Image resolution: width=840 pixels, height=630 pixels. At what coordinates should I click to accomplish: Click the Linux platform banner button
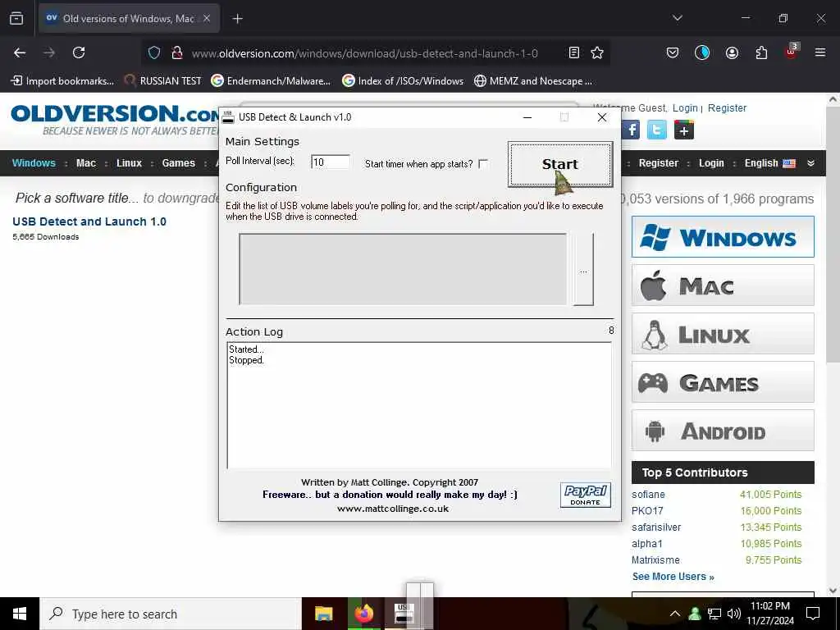(x=723, y=334)
